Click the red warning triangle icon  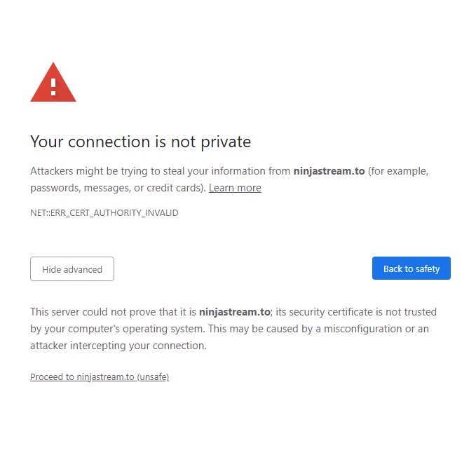[x=53, y=82]
